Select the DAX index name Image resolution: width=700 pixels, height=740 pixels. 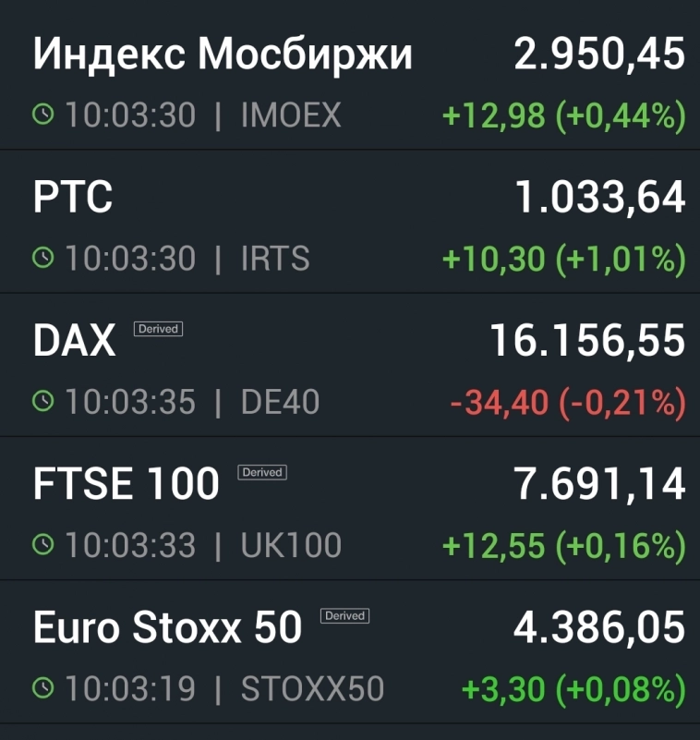75,342
